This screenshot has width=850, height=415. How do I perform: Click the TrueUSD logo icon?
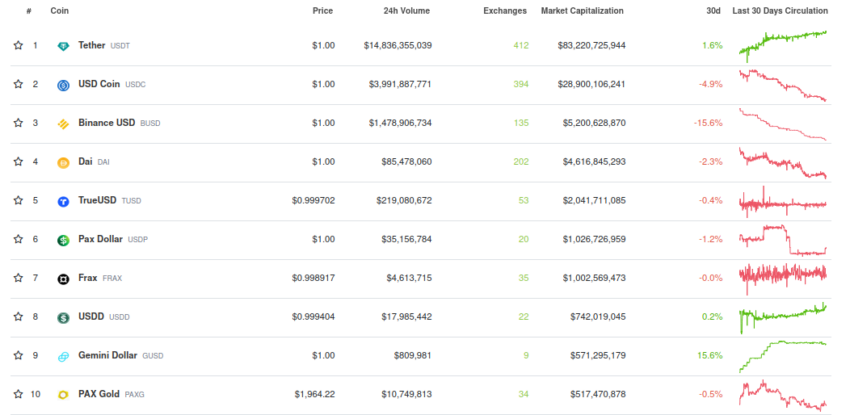pos(63,201)
